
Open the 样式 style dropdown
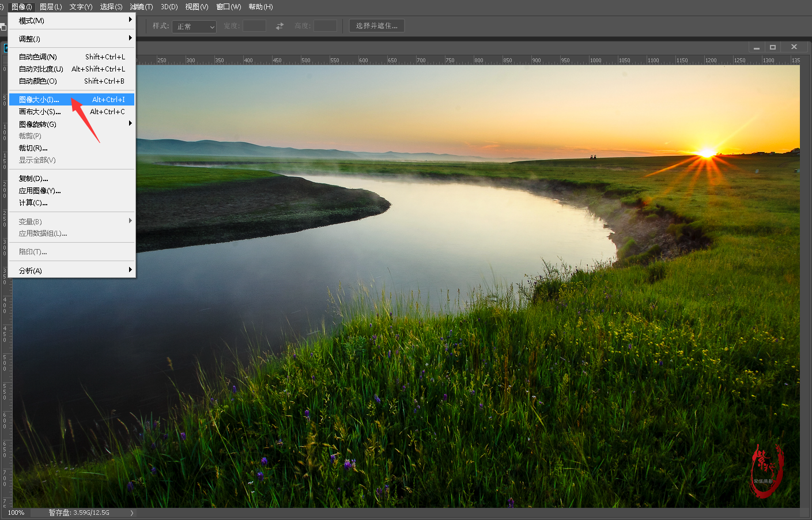pos(194,27)
